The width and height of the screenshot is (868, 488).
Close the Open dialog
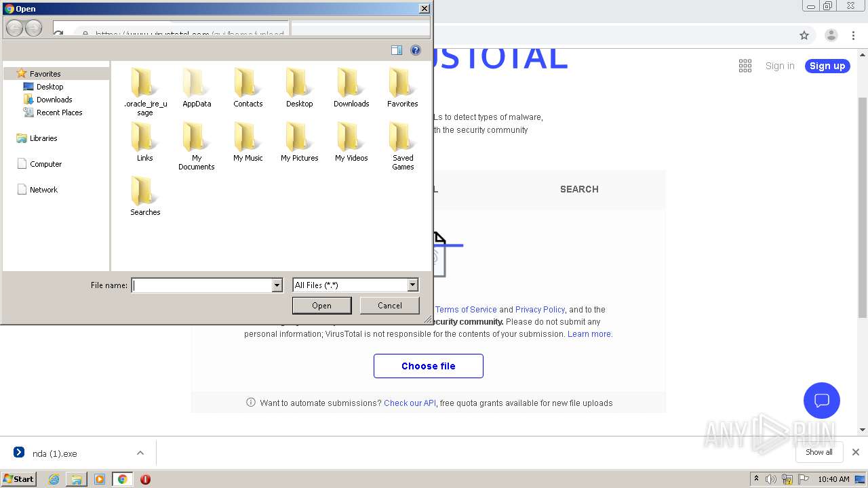coord(425,9)
